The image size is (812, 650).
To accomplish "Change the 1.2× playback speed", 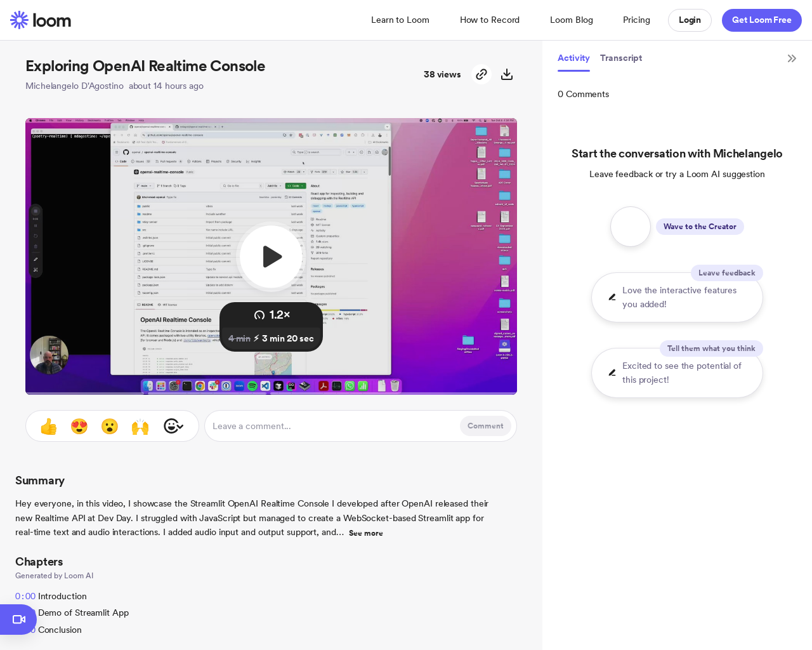I will [x=272, y=315].
